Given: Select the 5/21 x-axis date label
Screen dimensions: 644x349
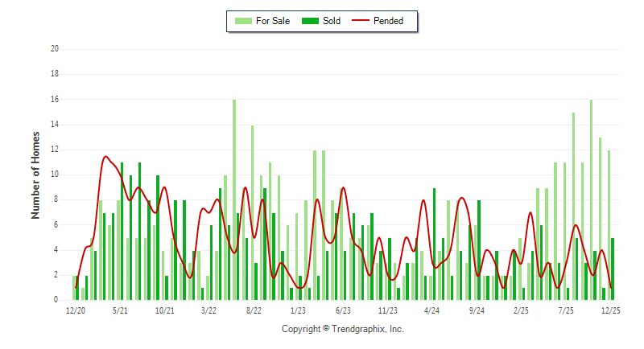Looking at the screenshot, I should [x=120, y=310].
